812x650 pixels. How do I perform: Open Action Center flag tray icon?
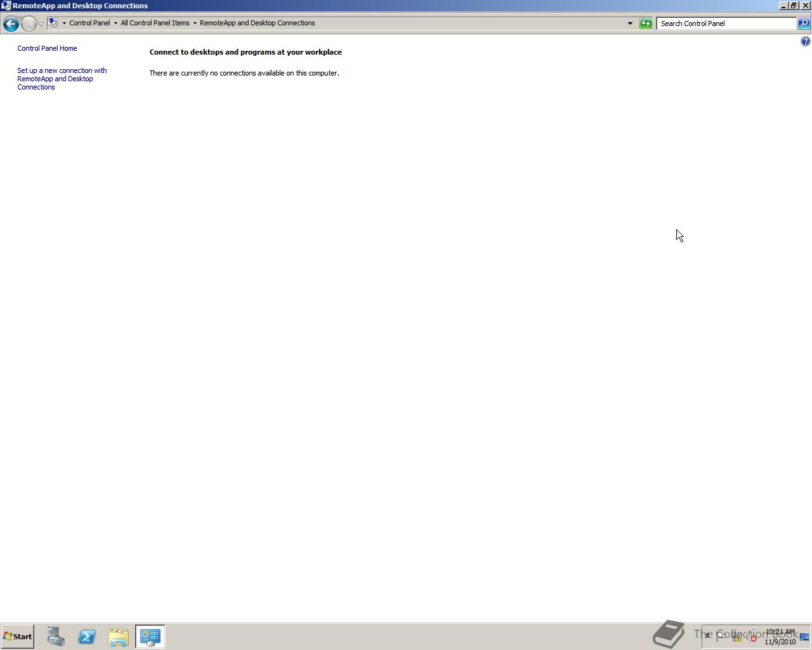pos(721,637)
